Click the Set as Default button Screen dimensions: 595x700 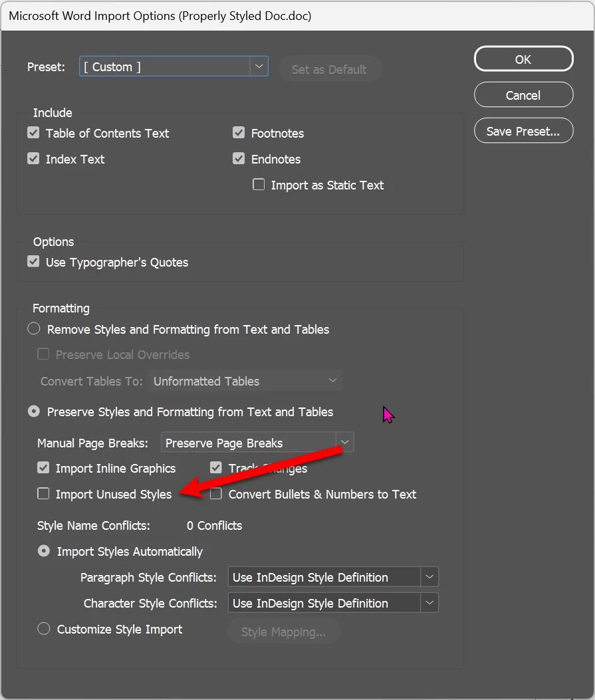click(x=330, y=69)
